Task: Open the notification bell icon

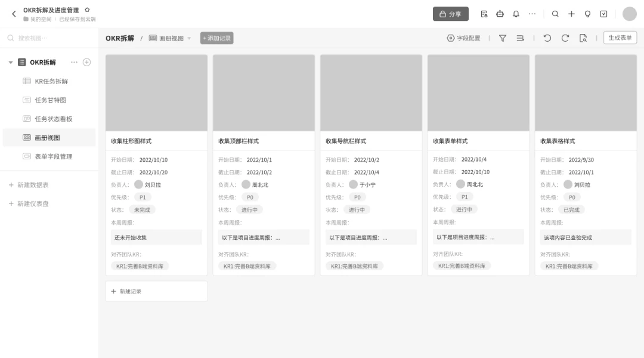Action: [516, 14]
